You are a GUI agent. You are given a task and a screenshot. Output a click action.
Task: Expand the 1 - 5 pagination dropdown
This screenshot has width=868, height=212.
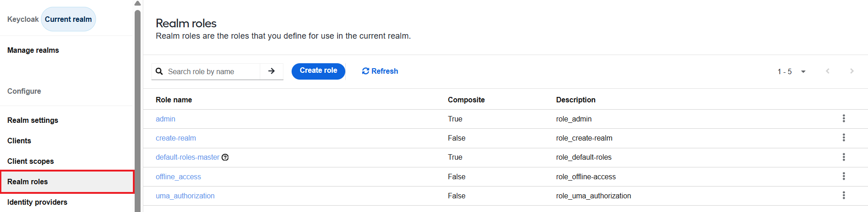[x=792, y=71]
